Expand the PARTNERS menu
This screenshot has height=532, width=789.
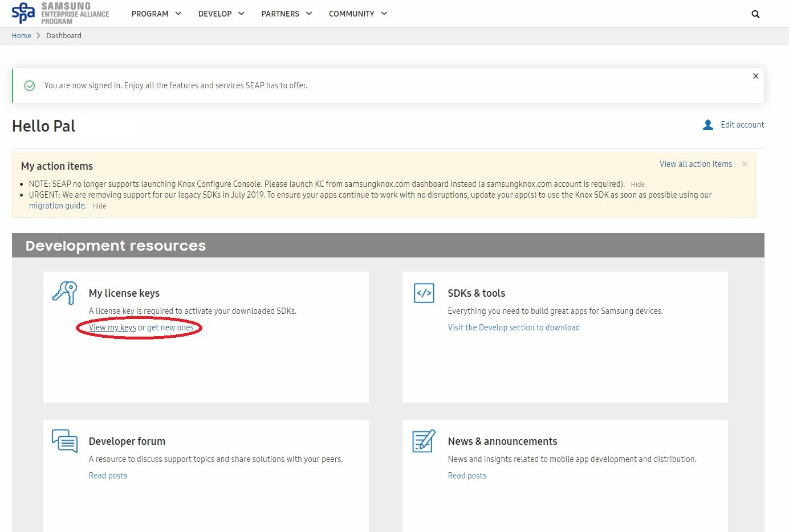[x=287, y=14]
